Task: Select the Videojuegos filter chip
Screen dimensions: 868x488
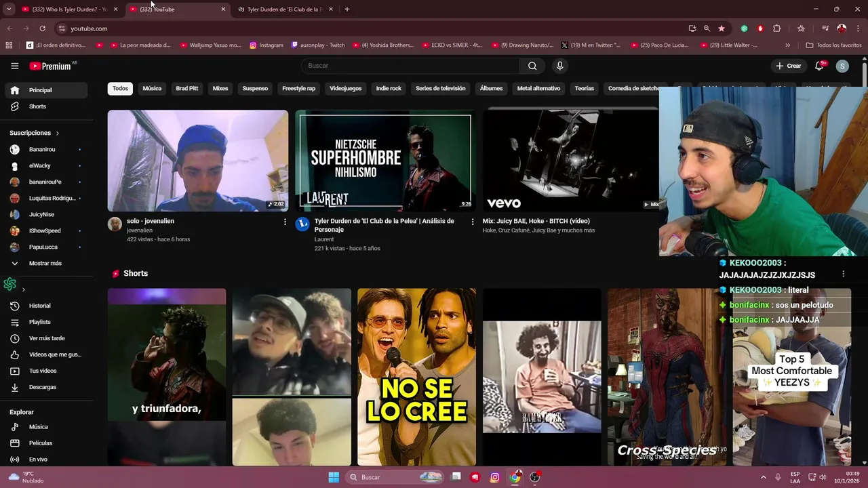Action: point(346,89)
